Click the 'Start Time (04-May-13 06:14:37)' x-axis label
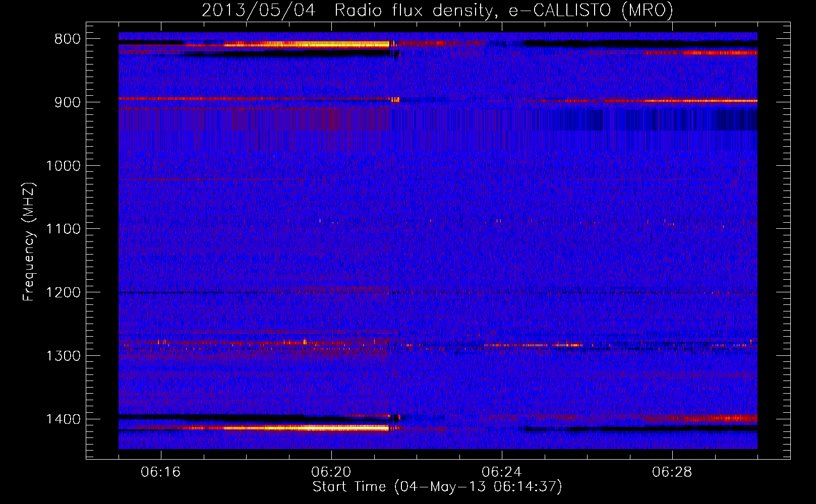The height and width of the screenshot is (504, 816). (437, 487)
